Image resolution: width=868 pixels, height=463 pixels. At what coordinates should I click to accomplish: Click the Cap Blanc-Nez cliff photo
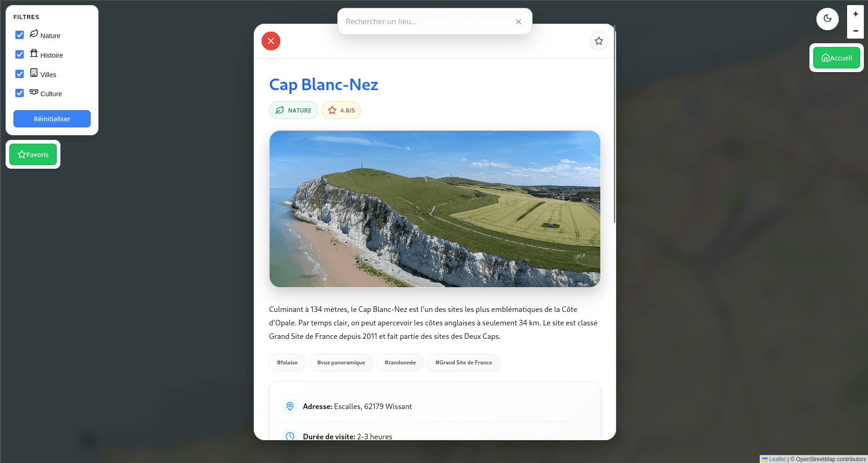[435, 209]
